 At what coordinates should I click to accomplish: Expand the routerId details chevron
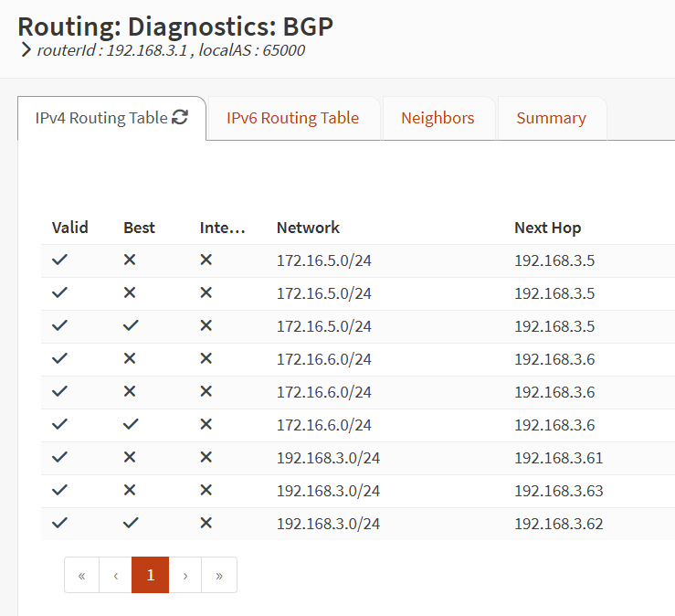[26, 50]
